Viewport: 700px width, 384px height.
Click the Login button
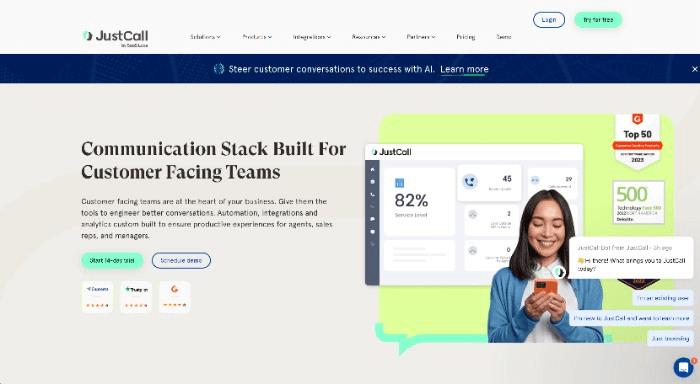549,20
